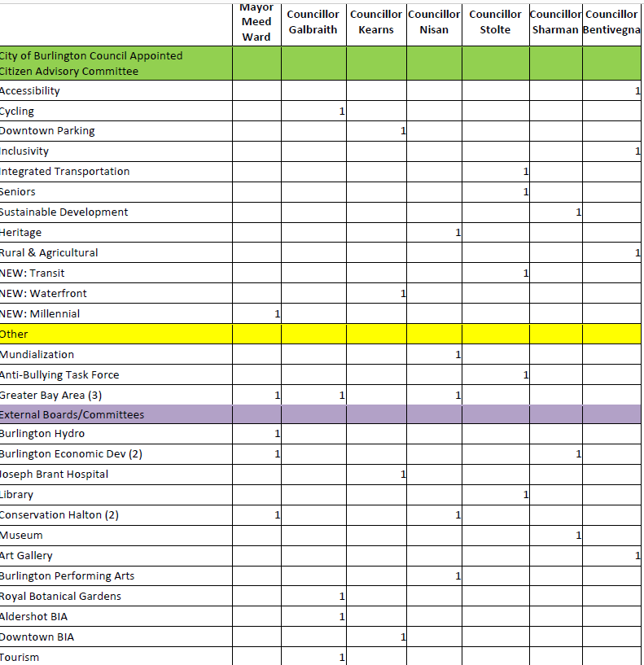Select Galbraith's 1 in Royal Botanical Gardens row

[342, 597]
